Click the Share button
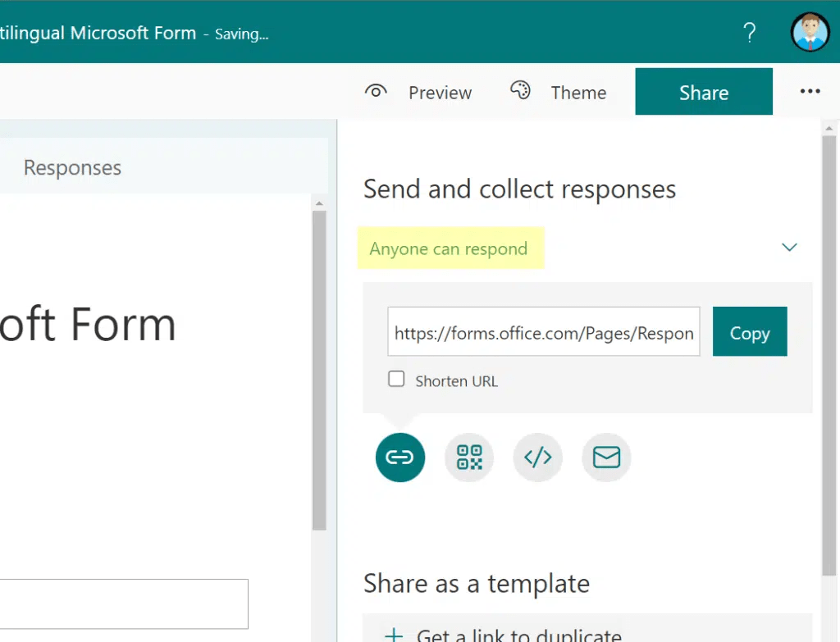This screenshot has width=840, height=642. coord(703,92)
